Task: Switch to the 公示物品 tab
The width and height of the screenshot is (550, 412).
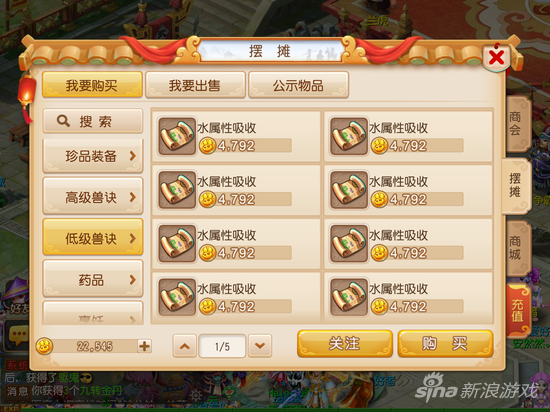Action: pyautogui.click(x=298, y=85)
